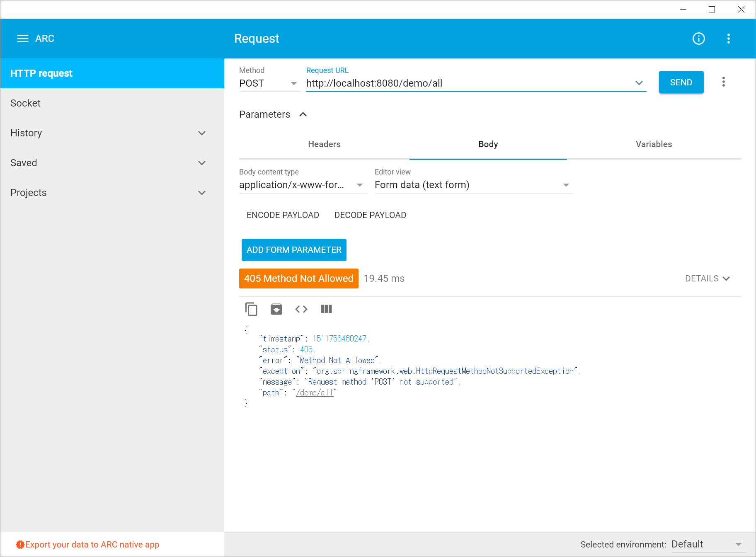This screenshot has width=756, height=557.
Task: Save response to file icon
Action: pyautogui.click(x=276, y=309)
